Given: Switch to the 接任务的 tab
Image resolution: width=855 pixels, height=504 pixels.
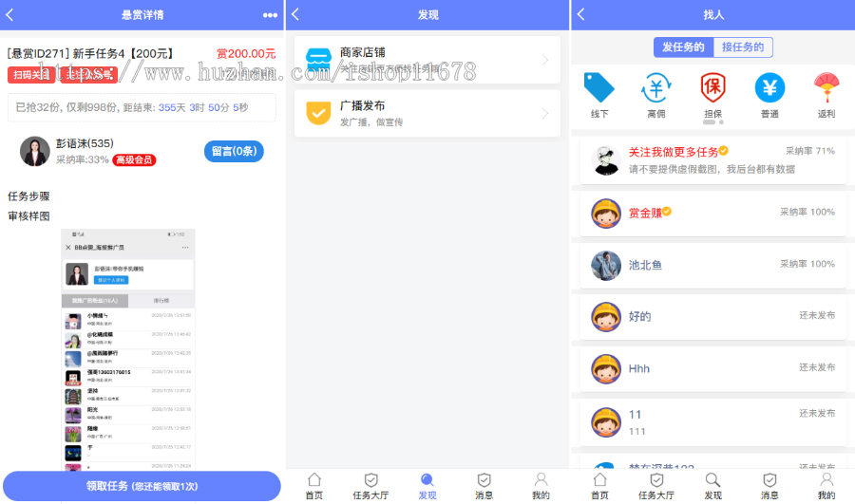Looking at the screenshot, I should pos(743,47).
